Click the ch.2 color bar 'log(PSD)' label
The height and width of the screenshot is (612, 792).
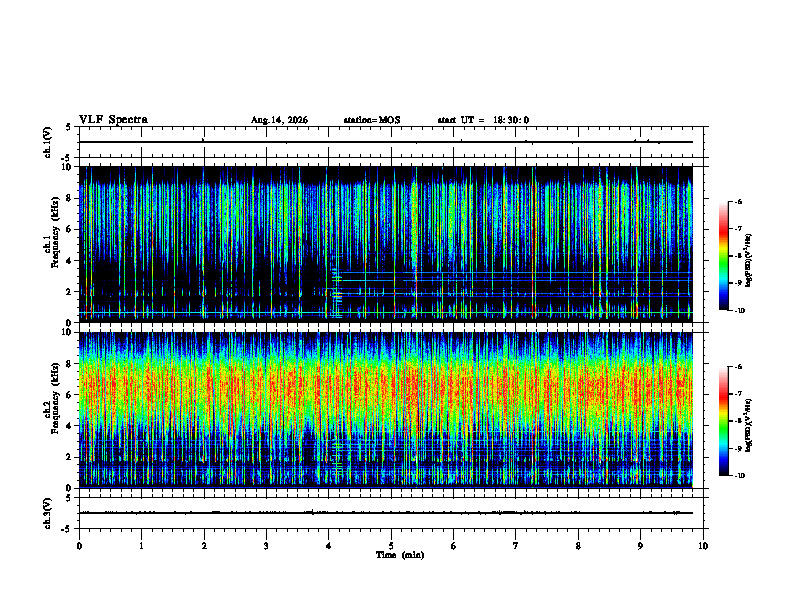749,425
